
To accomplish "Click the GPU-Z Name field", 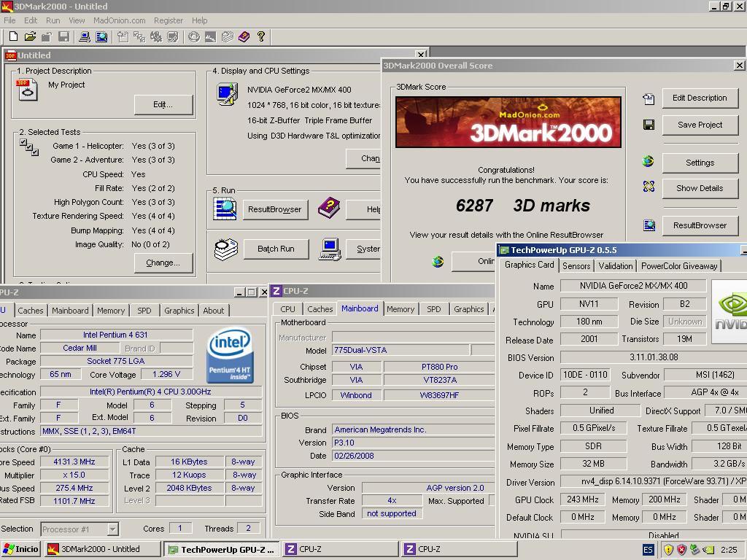I will click(633, 286).
